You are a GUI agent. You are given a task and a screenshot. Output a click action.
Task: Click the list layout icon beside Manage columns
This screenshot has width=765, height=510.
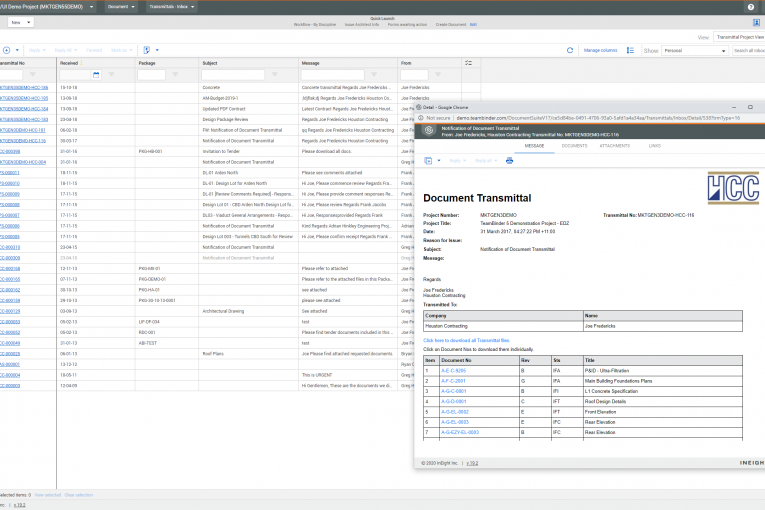[630, 49]
